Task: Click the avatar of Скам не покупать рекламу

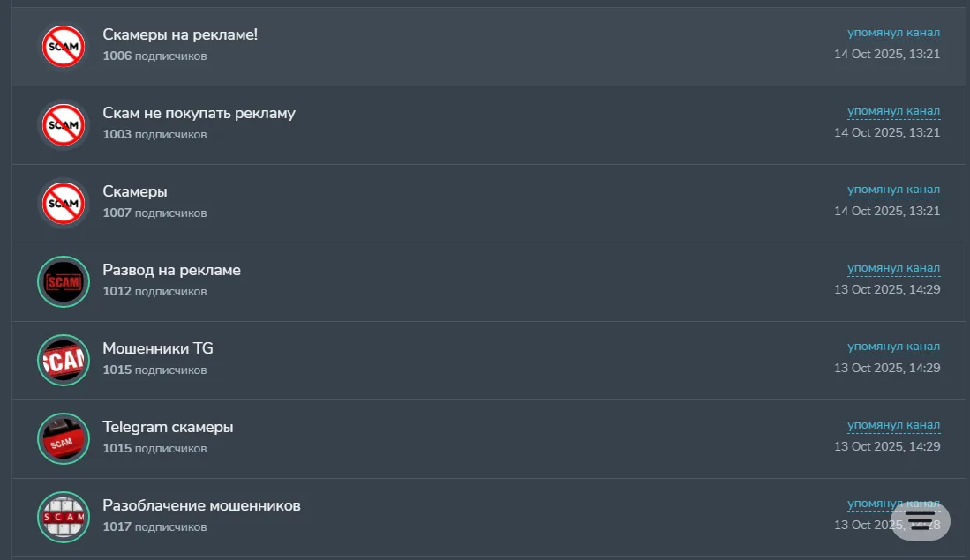Action: pos(64,125)
